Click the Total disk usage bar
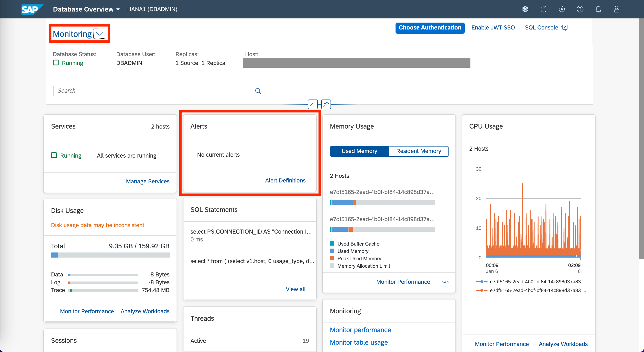 110,255
